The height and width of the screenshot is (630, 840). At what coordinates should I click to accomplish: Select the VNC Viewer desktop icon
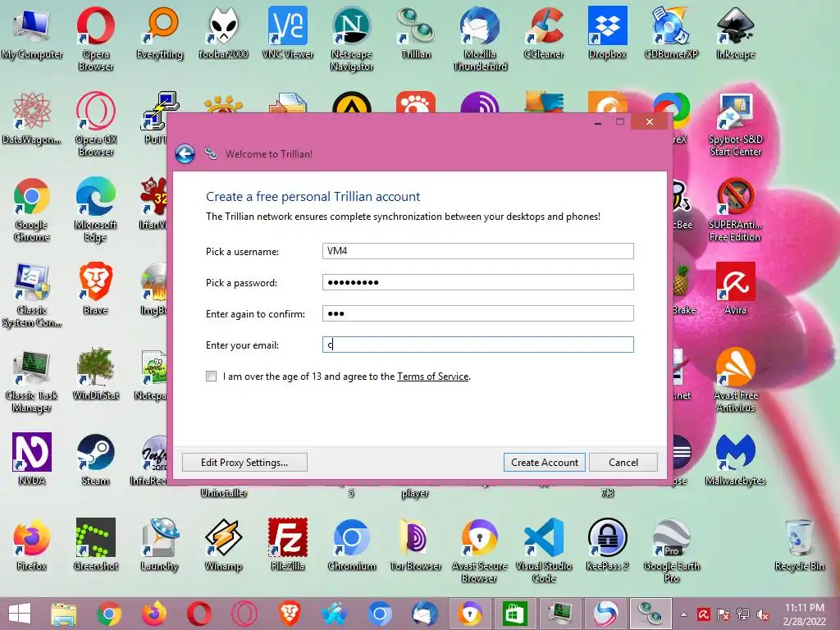[288, 33]
